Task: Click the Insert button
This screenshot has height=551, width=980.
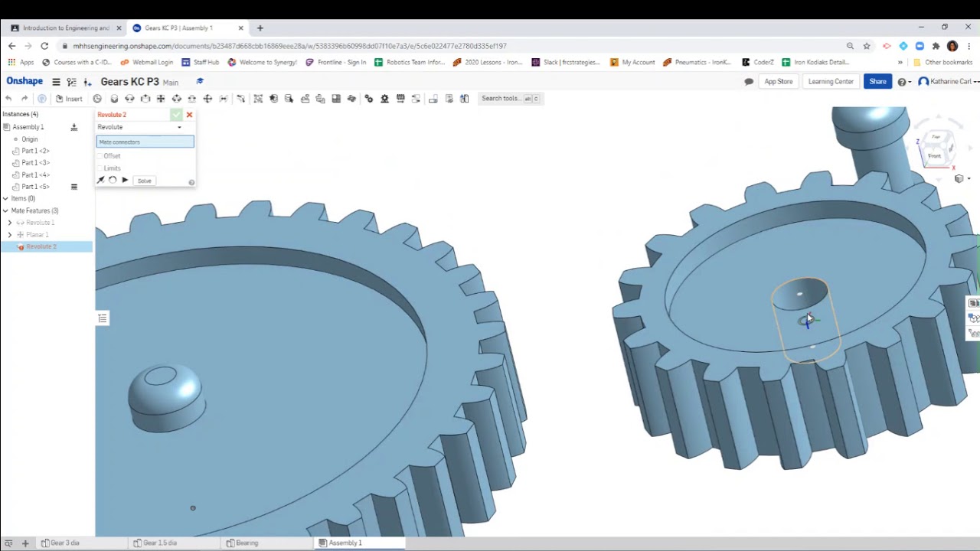Action: (69, 99)
